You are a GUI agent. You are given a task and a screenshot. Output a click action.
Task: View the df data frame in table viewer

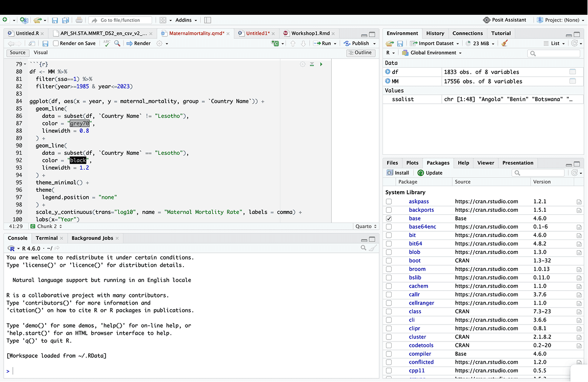pos(573,72)
